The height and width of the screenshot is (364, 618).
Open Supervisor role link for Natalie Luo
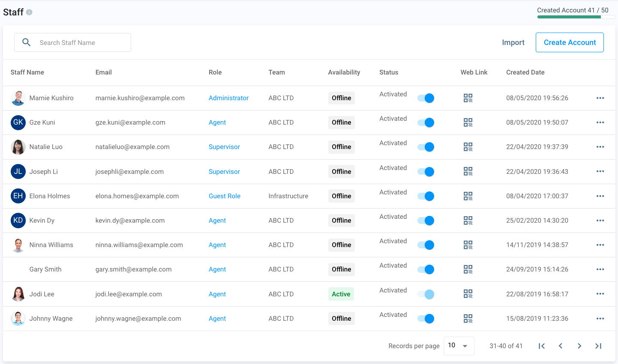(224, 147)
